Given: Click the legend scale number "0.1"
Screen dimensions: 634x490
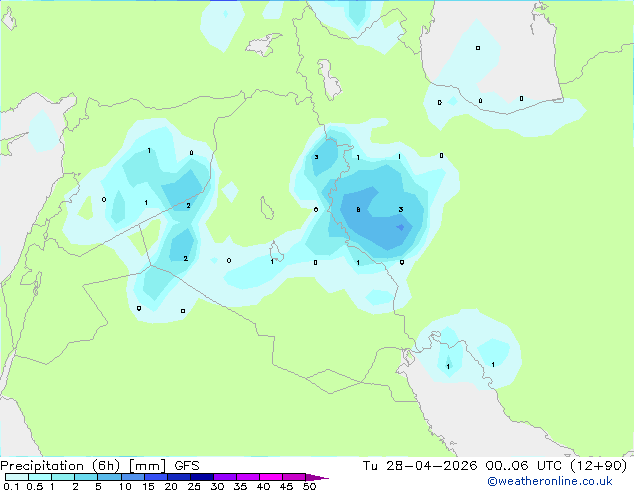Looking at the screenshot, I should (x=11, y=486).
